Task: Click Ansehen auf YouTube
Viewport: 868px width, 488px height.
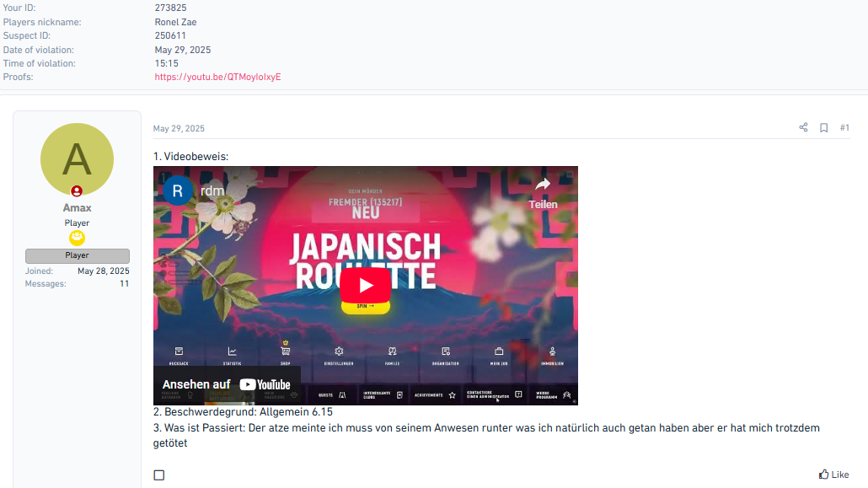Action: (227, 384)
